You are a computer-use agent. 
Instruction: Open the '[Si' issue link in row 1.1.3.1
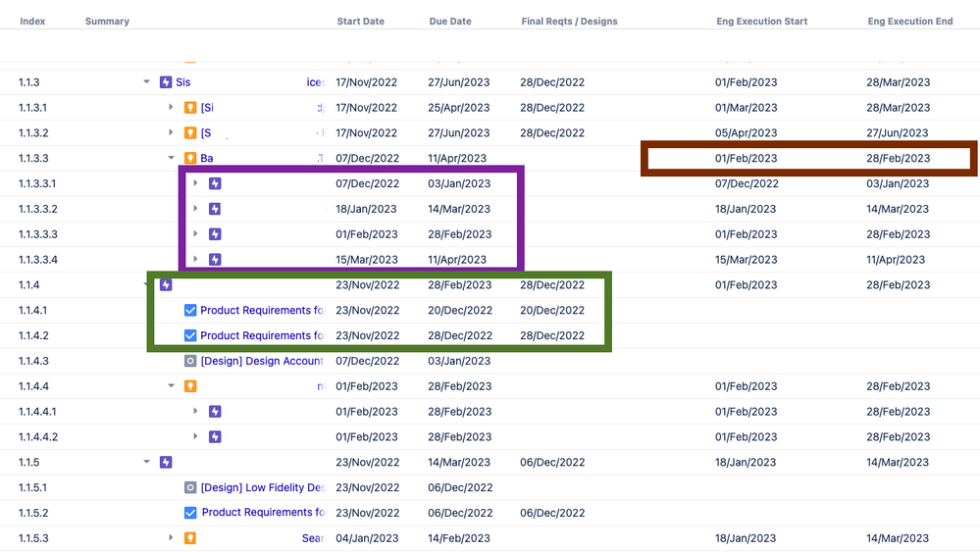207,108
